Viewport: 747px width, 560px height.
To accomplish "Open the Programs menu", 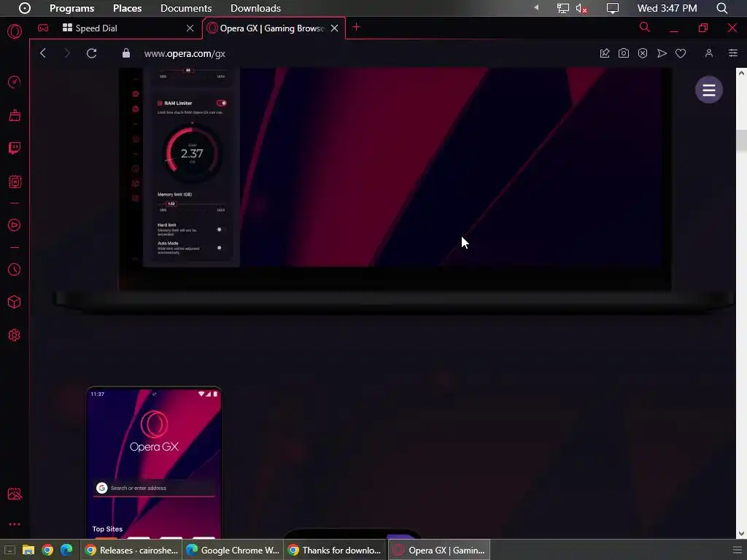I will click(72, 8).
